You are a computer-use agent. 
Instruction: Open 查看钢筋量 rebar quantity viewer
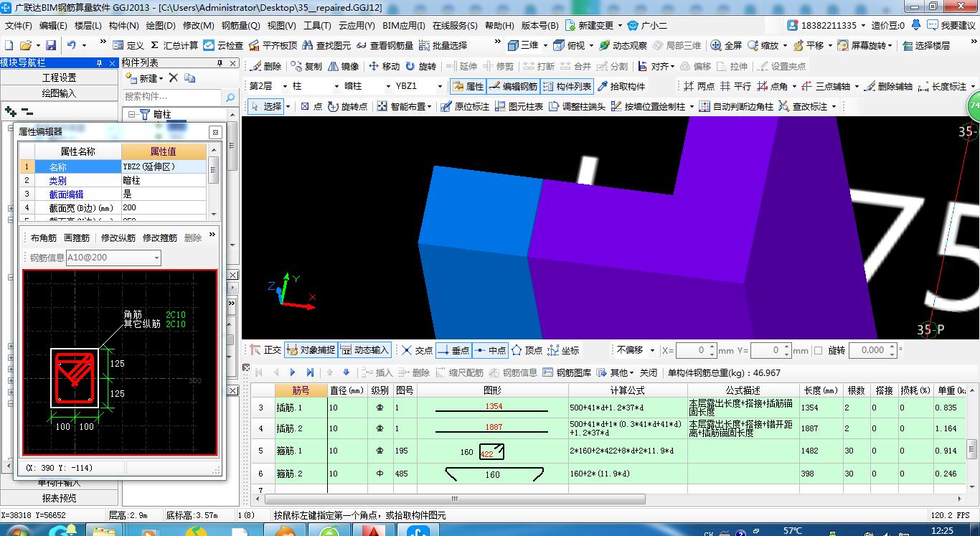pos(385,45)
